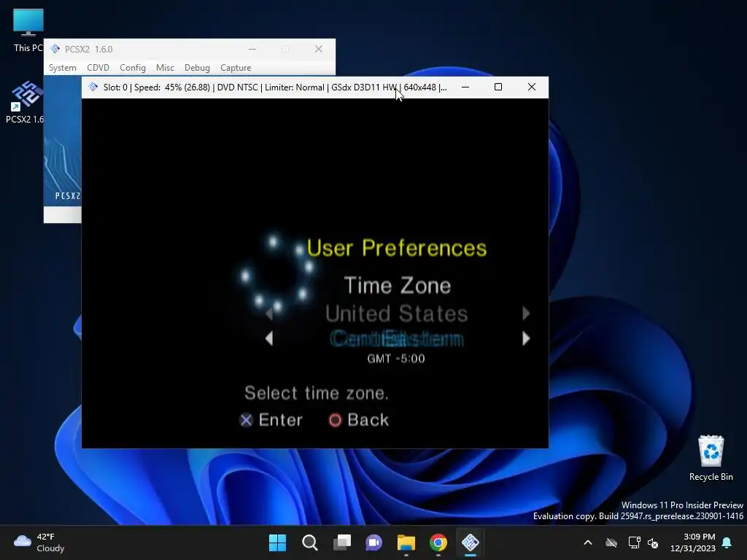Open the Capture menu in PCSX2

click(236, 68)
